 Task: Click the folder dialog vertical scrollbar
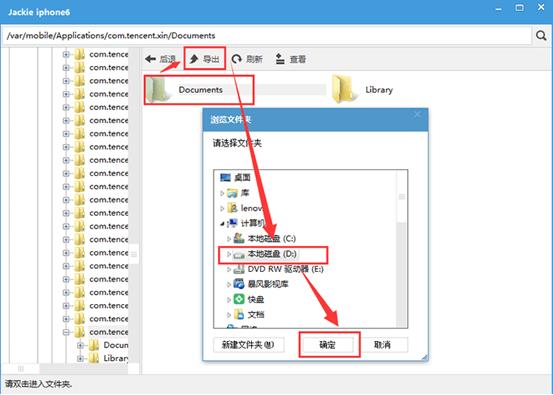pyautogui.click(x=402, y=249)
